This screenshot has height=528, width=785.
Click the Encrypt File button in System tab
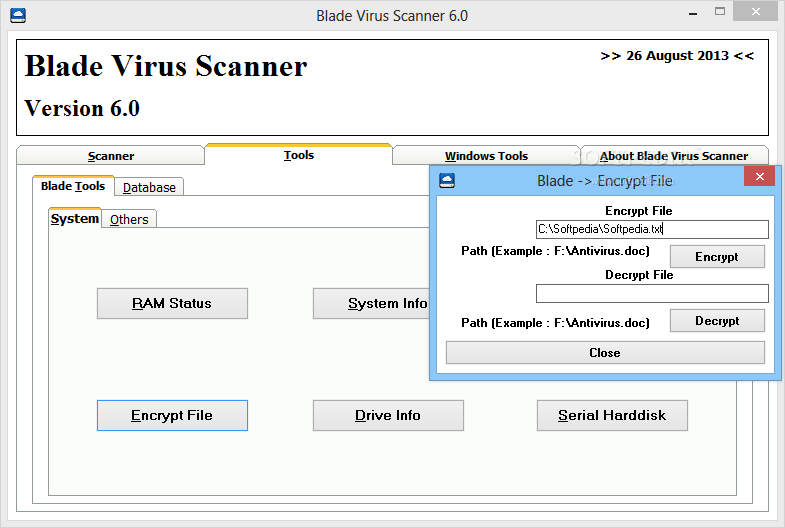point(172,415)
